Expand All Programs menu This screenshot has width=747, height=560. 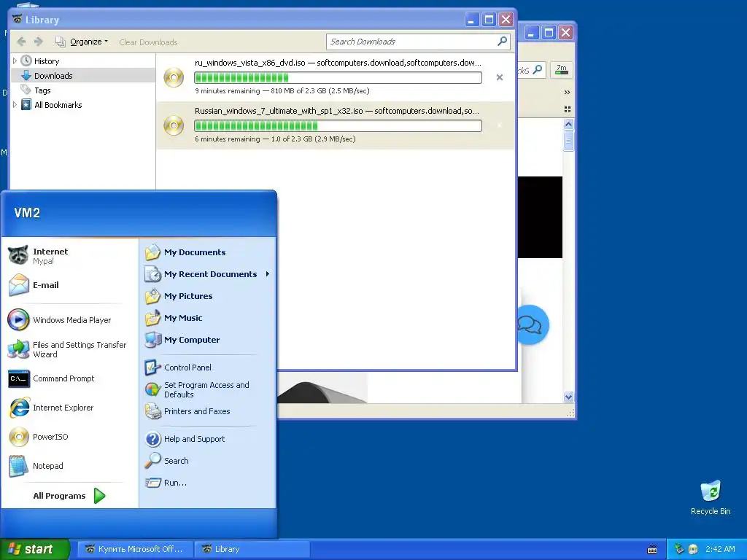[x=69, y=496]
